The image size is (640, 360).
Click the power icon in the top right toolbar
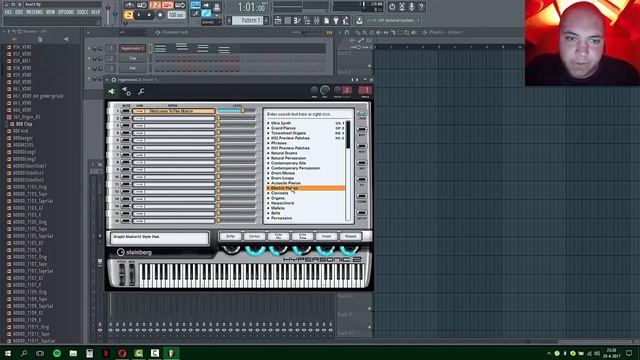[392, 7]
